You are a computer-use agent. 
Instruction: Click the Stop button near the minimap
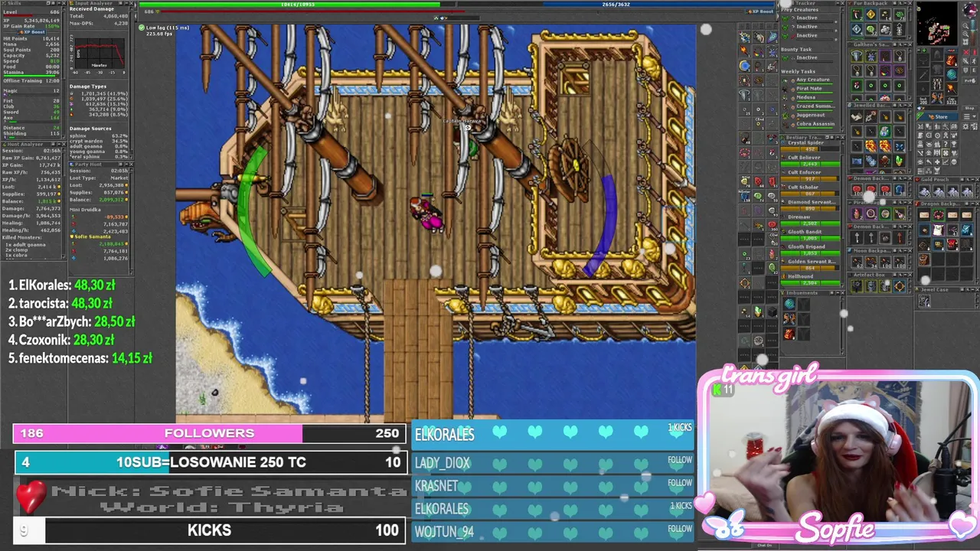pos(969,109)
